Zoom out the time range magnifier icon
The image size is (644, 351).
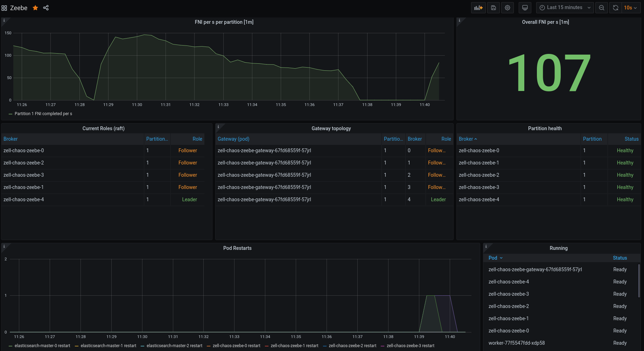[x=602, y=8]
